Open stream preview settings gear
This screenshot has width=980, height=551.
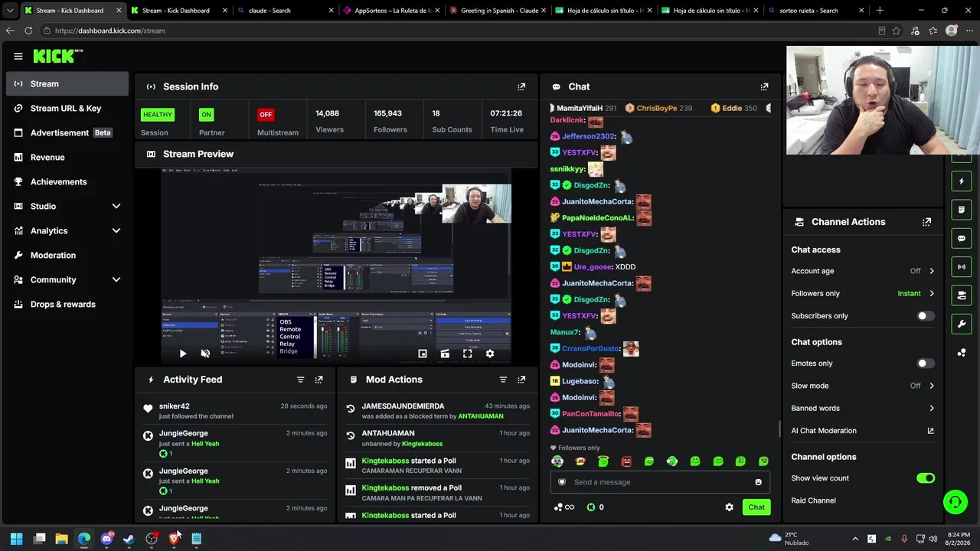pyautogui.click(x=490, y=354)
